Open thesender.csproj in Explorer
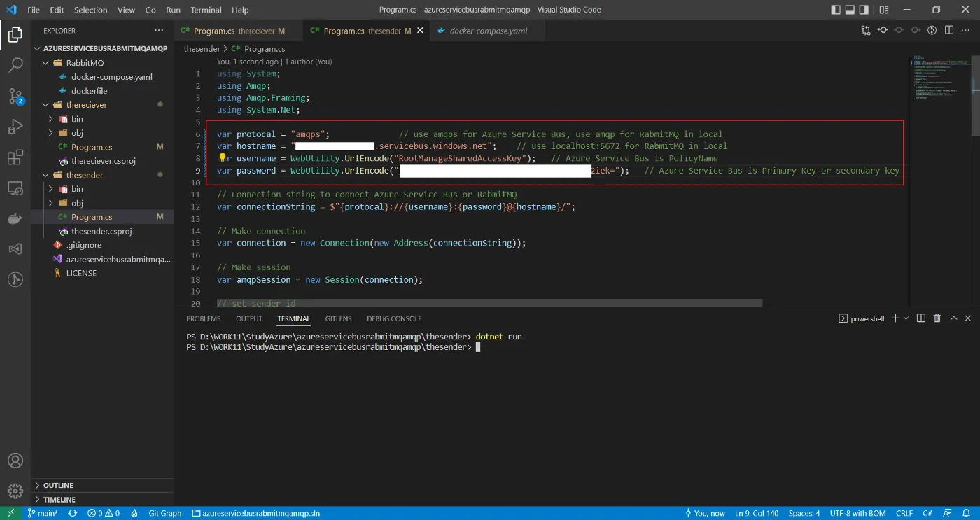The image size is (980, 520). [x=102, y=231]
